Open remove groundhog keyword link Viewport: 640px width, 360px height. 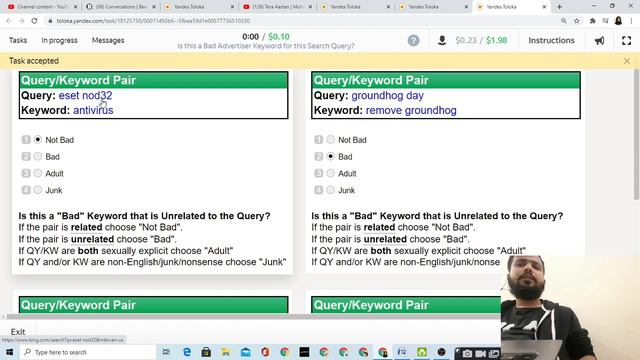coord(411,110)
